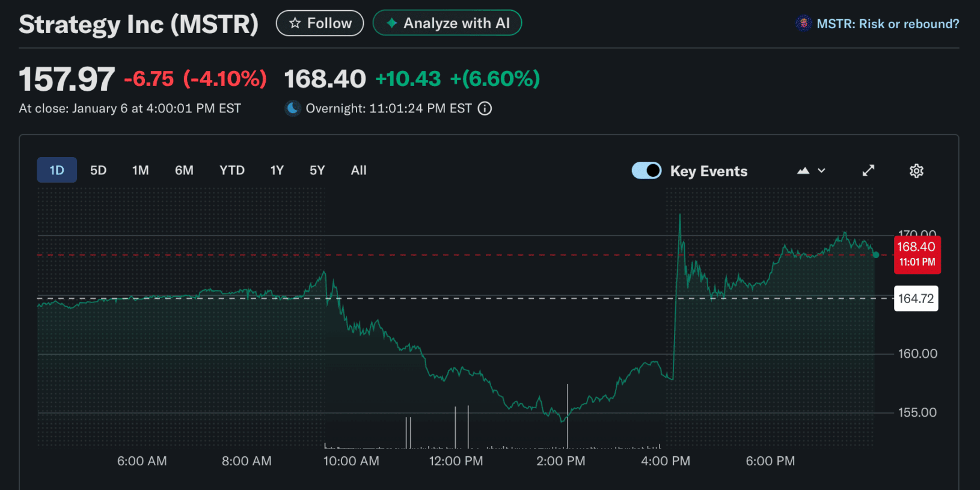Click the mountain chart type icon
Viewport: 980px width, 490px height.
pyautogui.click(x=803, y=171)
